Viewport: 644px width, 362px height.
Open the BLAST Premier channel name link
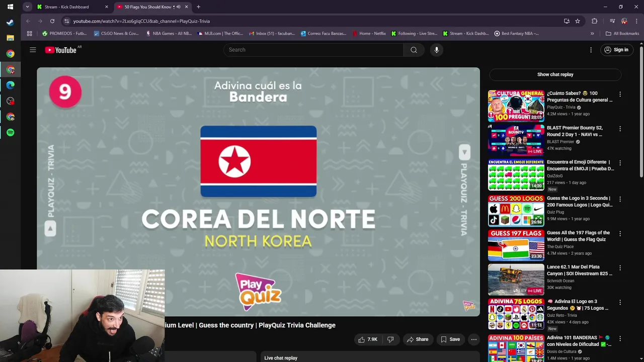(560, 142)
